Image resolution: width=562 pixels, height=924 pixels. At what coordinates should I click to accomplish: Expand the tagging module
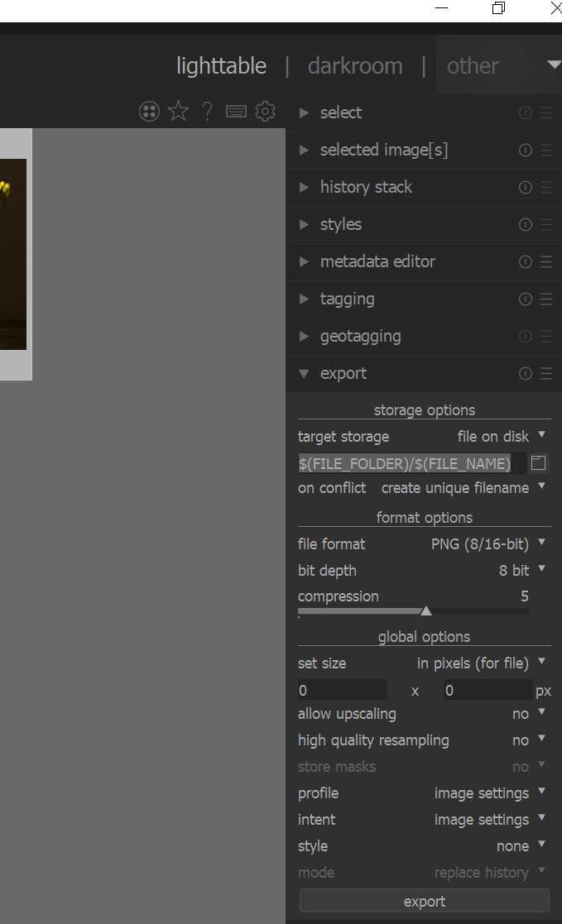coord(347,299)
